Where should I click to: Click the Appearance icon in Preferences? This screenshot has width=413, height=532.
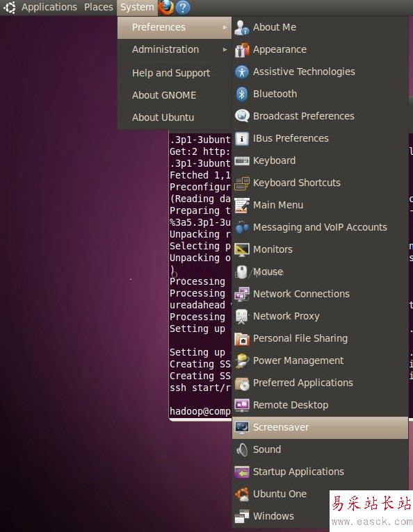tap(242, 50)
